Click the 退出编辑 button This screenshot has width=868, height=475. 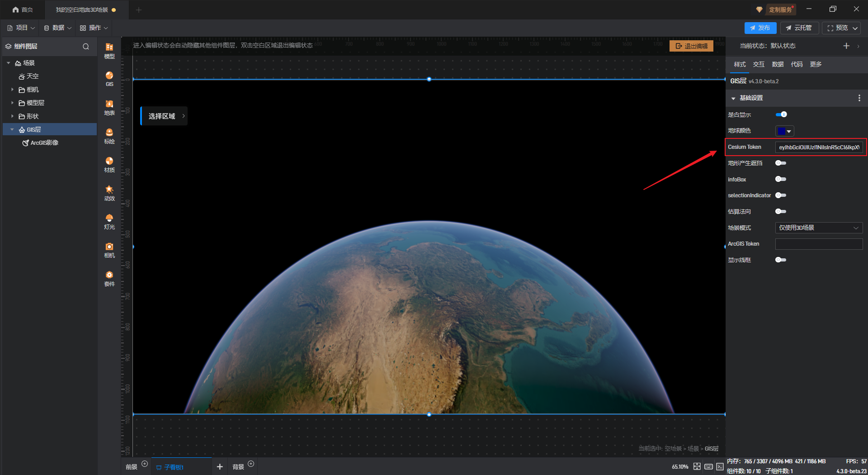[691, 46]
